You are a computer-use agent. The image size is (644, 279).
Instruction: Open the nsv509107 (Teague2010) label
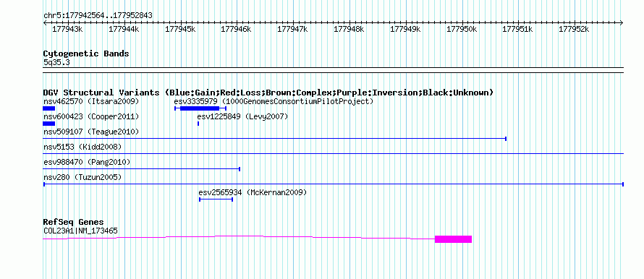[x=92, y=132]
